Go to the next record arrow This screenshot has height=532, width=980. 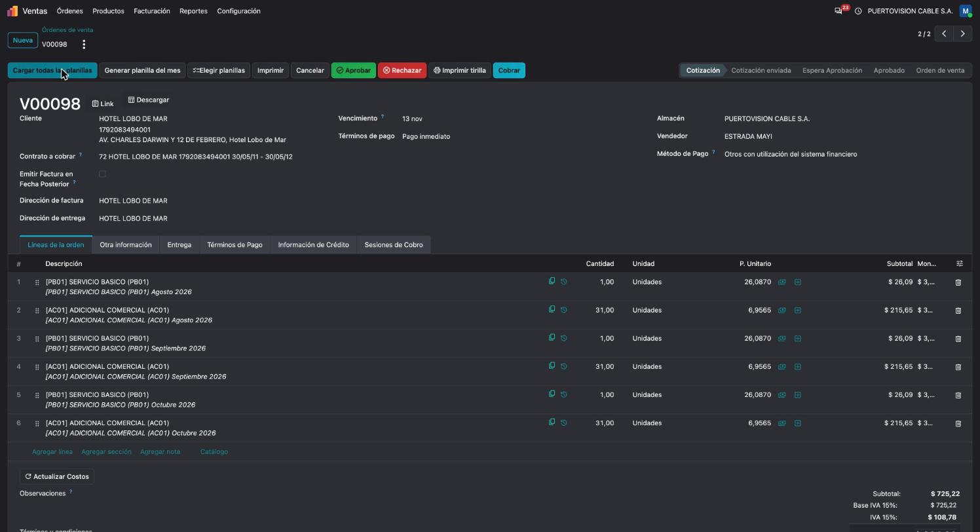[962, 33]
